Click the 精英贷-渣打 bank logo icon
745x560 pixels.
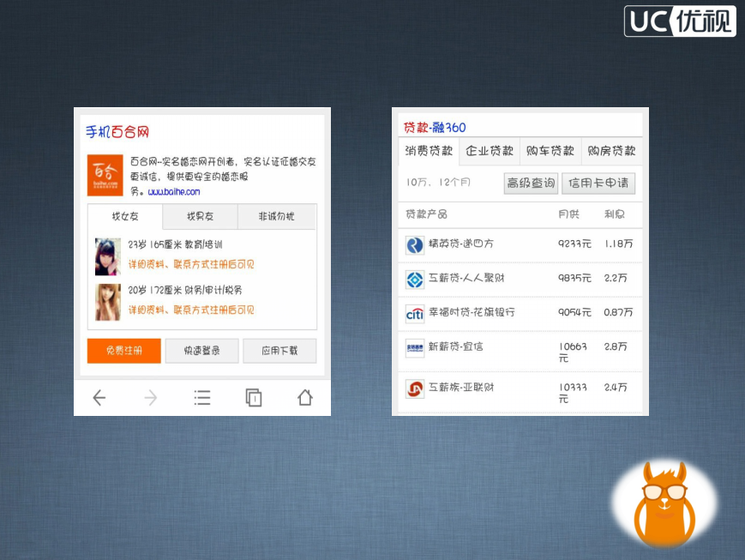point(414,244)
